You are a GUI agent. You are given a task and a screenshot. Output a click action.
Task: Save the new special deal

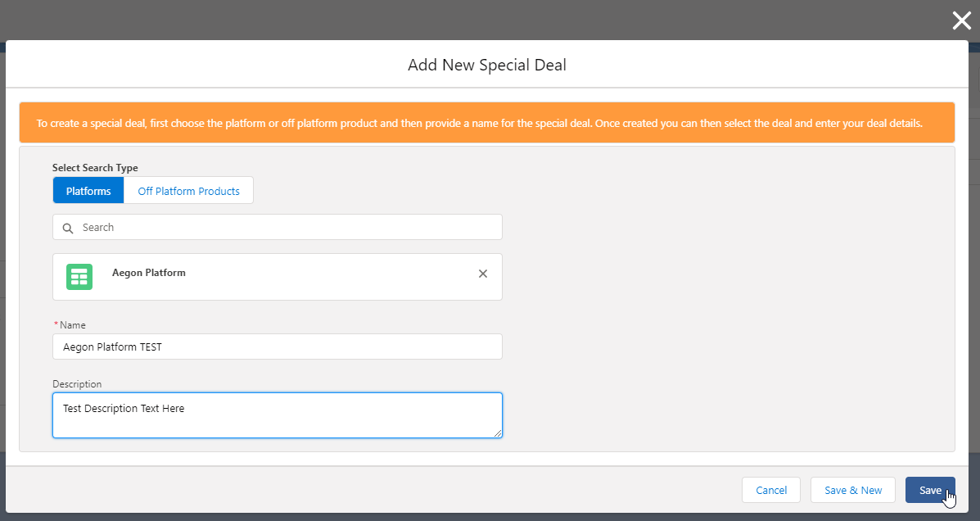click(930, 490)
